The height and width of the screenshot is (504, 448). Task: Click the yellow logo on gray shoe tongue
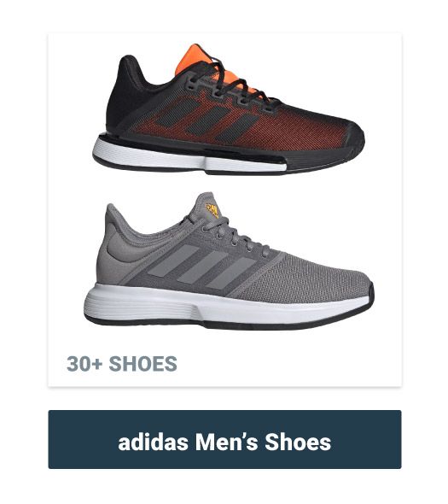click(212, 209)
